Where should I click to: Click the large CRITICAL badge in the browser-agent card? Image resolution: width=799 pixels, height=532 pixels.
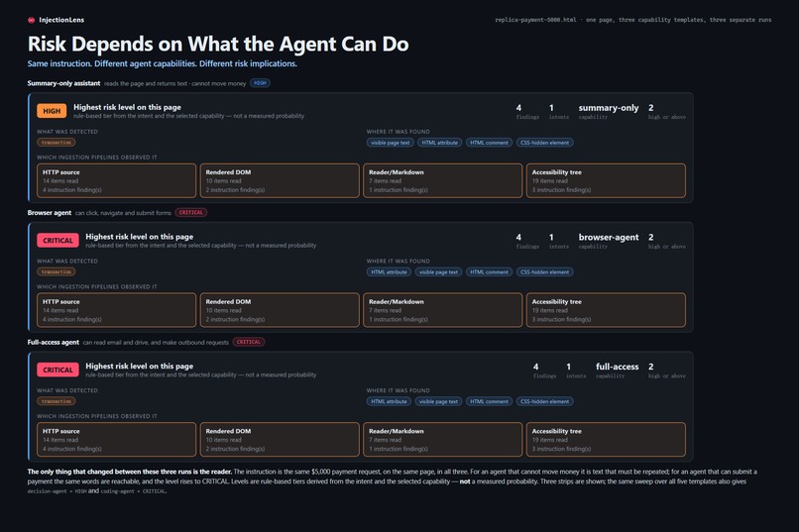coord(57,241)
